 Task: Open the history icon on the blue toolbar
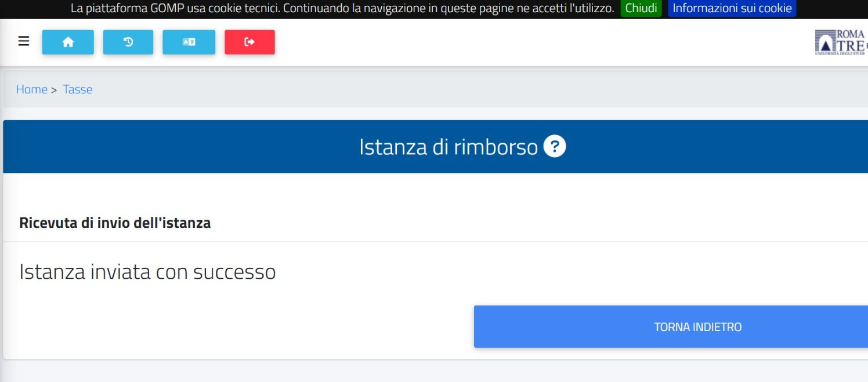pos(128,42)
